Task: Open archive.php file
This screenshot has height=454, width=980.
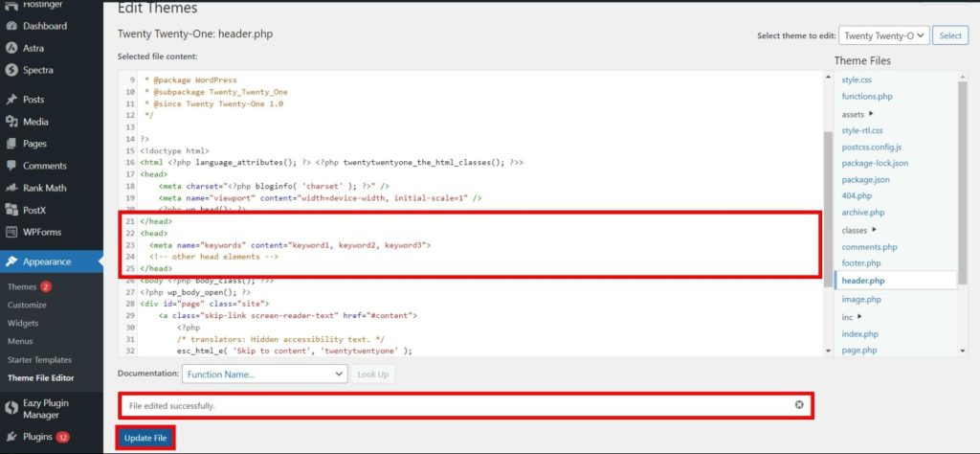Action: click(x=863, y=213)
